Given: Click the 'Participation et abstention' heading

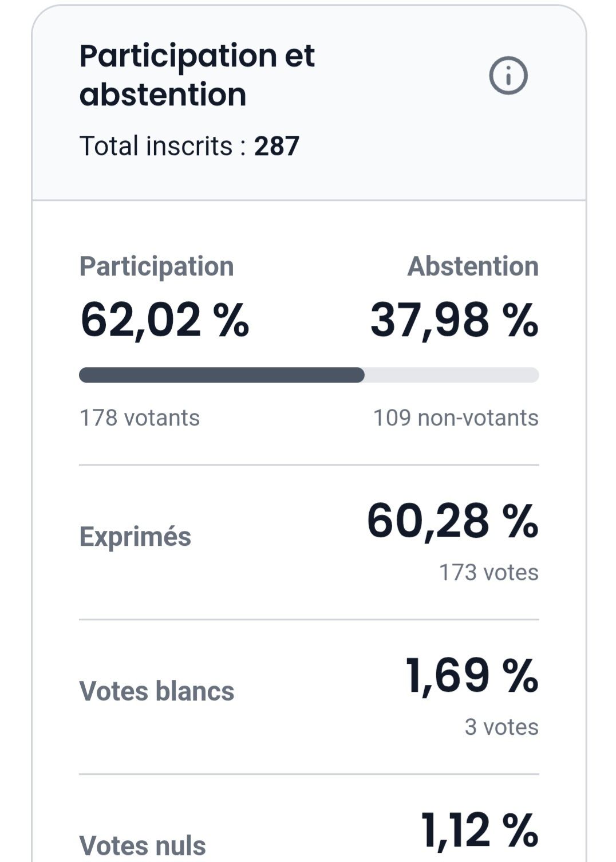Looking at the screenshot, I should point(197,75).
